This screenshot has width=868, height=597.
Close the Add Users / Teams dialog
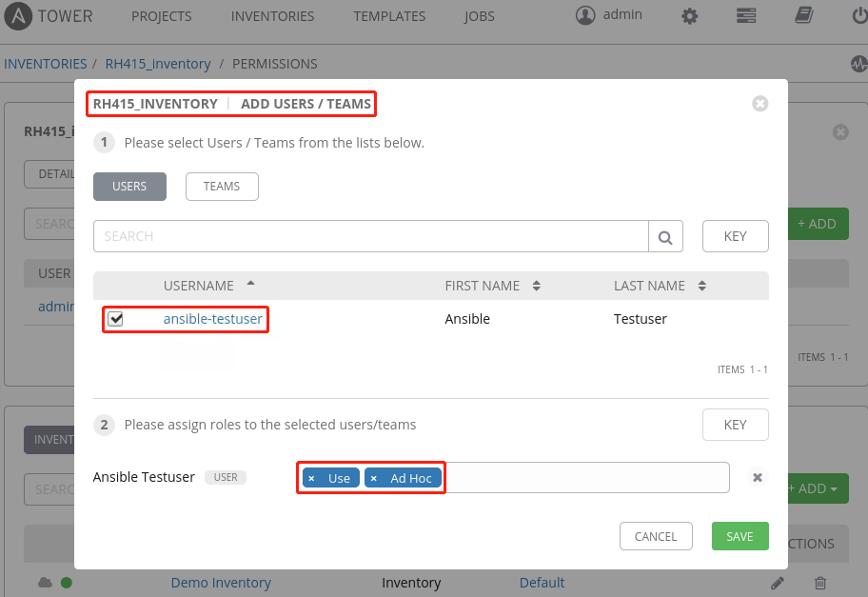click(759, 104)
